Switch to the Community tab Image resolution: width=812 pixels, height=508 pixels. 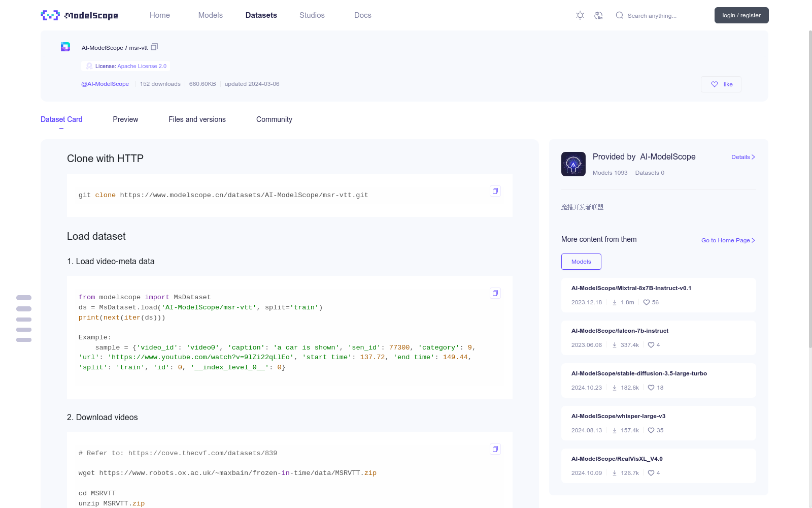coord(274,119)
